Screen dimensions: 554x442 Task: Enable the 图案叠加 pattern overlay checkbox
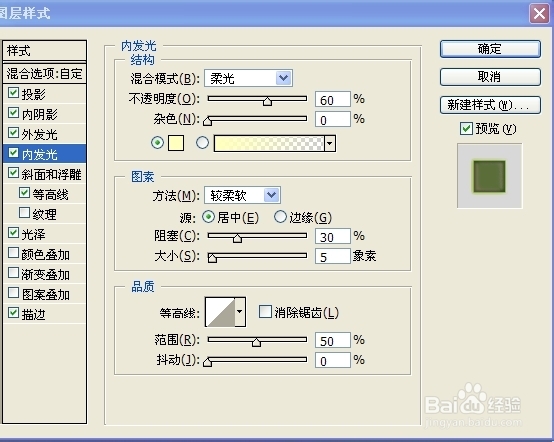pos(13,293)
